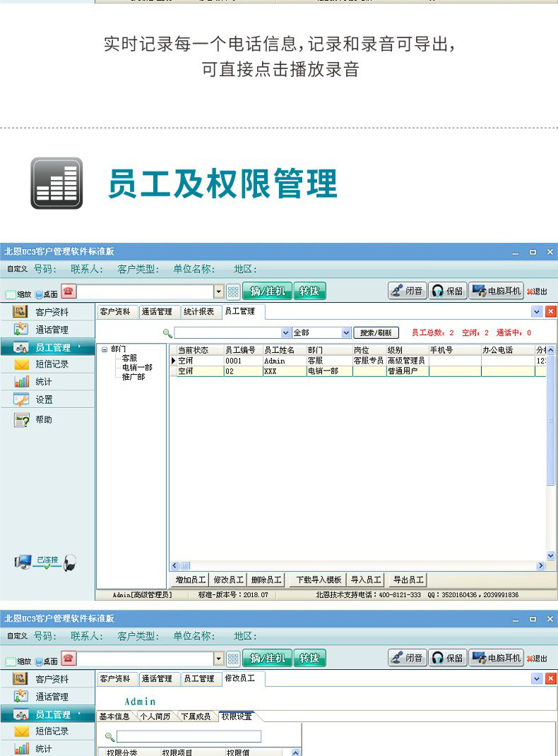Open the tab list dropdown in the lower window

point(537,679)
